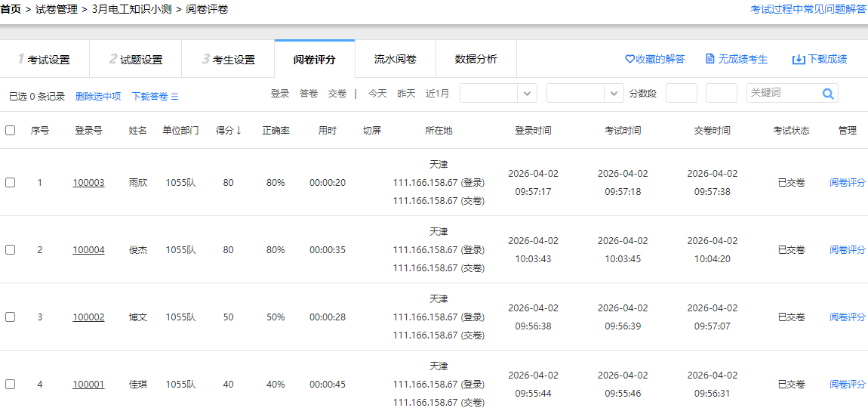Click 阅卷评分 for 雨欣

pyautogui.click(x=847, y=182)
